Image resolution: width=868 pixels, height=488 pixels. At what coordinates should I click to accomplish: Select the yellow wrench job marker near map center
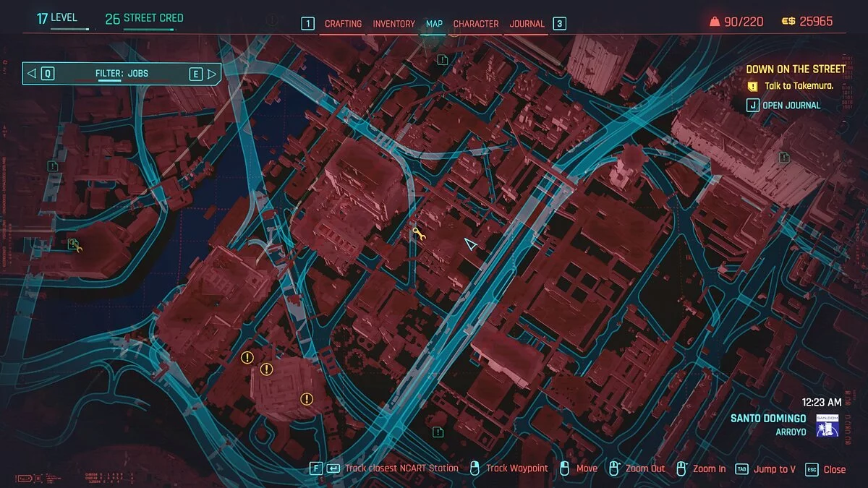click(417, 233)
